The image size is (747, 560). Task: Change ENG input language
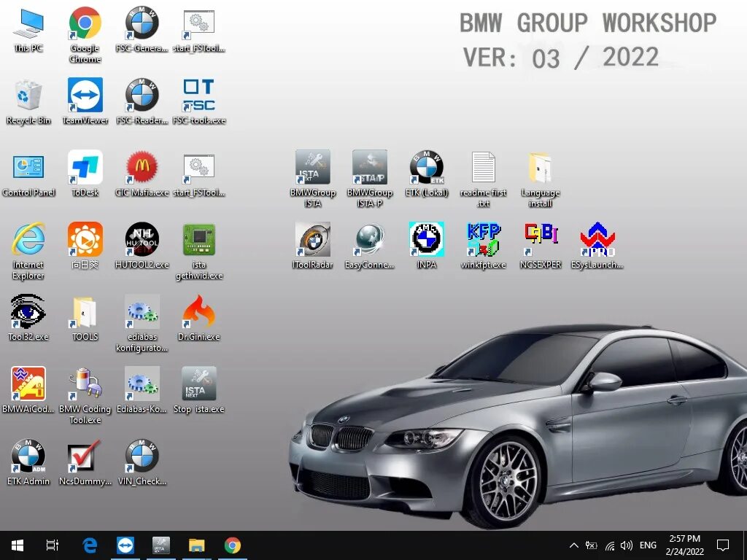(x=648, y=545)
